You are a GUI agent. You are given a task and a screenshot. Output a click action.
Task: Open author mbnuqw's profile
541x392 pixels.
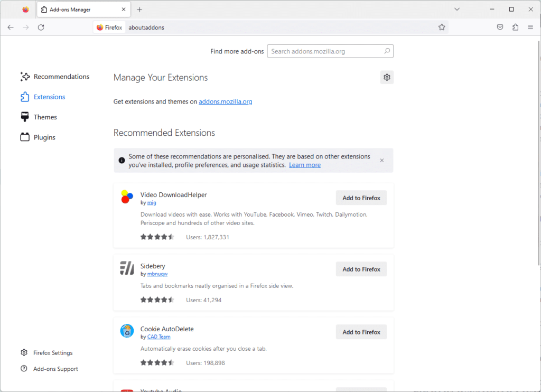tap(157, 274)
